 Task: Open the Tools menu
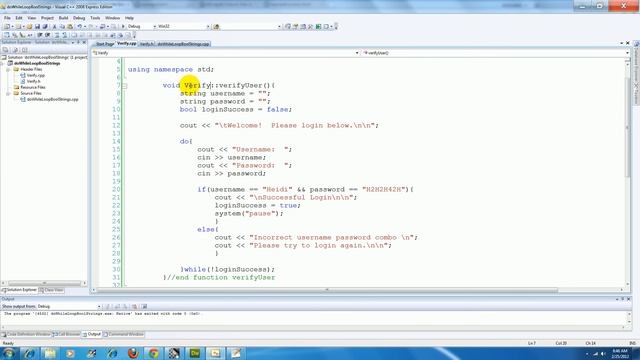click(x=95, y=18)
